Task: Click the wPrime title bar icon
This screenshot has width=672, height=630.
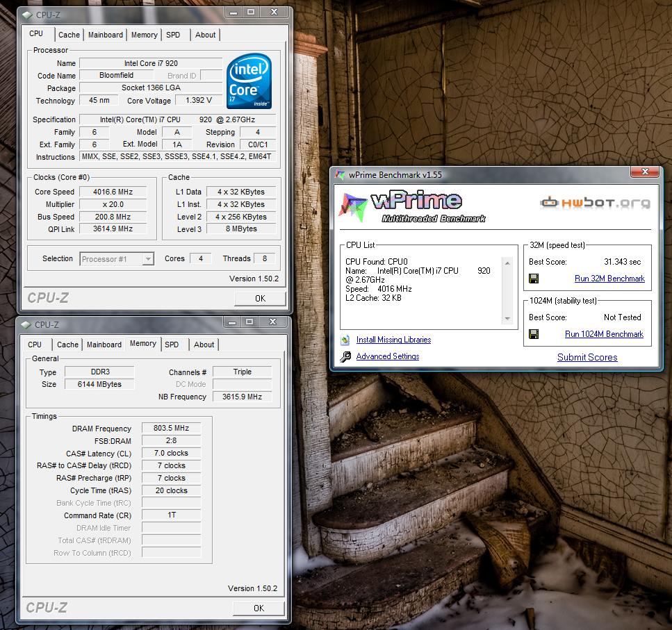Action: coord(340,175)
